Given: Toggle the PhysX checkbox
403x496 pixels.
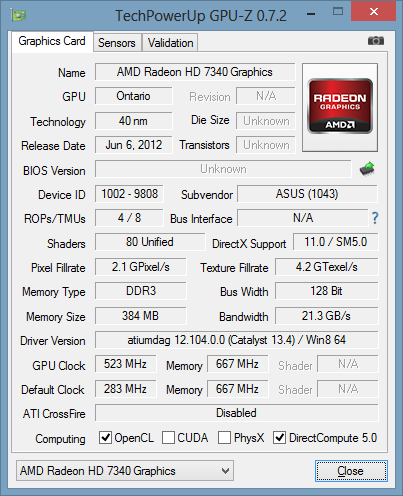Looking at the screenshot, I should (224, 437).
